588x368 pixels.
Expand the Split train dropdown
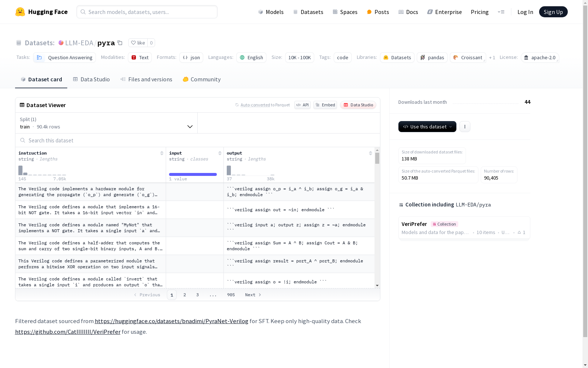[x=107, y=123]
